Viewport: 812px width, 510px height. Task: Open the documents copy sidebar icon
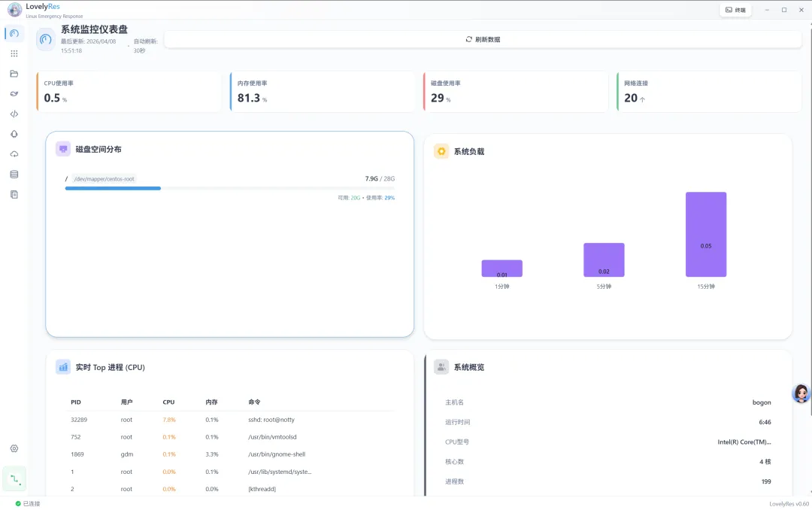coord(14,195)
